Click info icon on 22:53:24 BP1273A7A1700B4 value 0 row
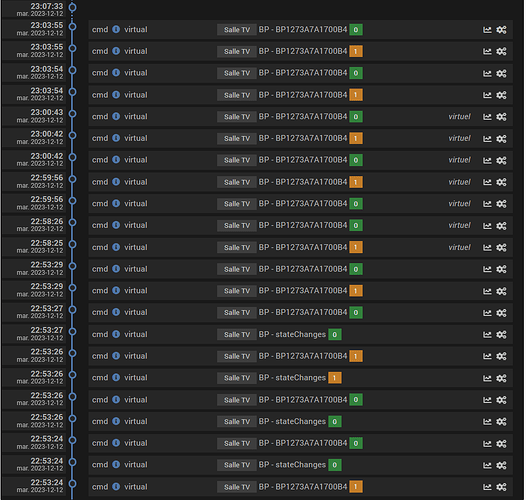The width and height of the screenshot is (526, 500). pos(116,443)
